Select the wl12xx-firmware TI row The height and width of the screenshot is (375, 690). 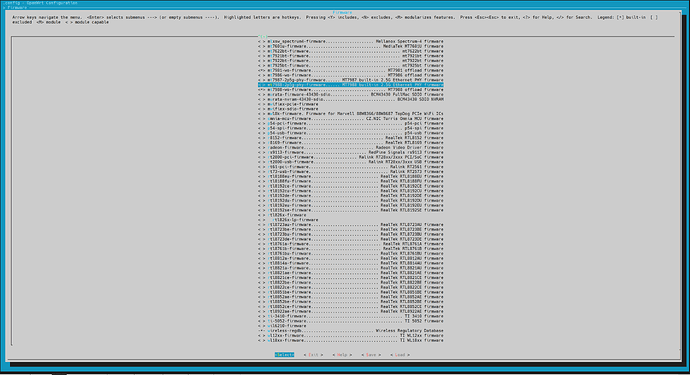351,335
